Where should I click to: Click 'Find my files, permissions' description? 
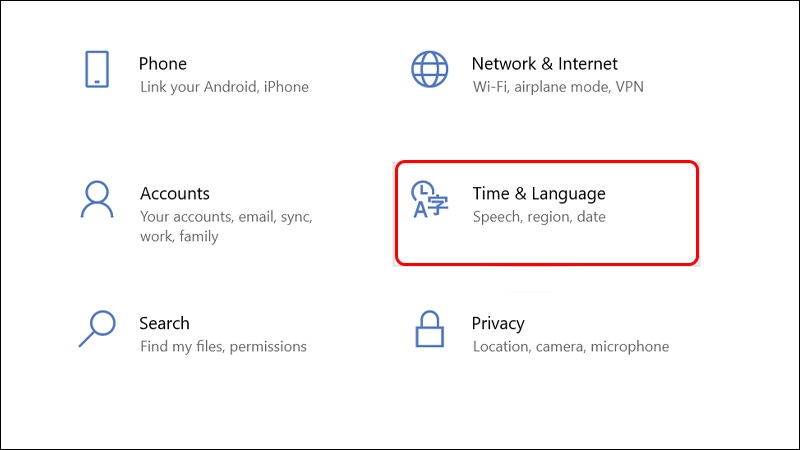[x=223, y=347]
